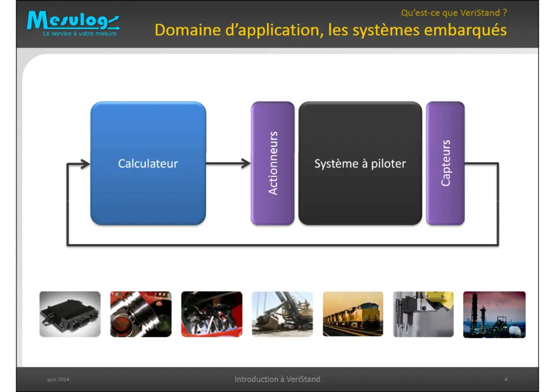Click the slide number 4 in the footer
Viewport: 555px width, 392px height.
tap(506, 379)
